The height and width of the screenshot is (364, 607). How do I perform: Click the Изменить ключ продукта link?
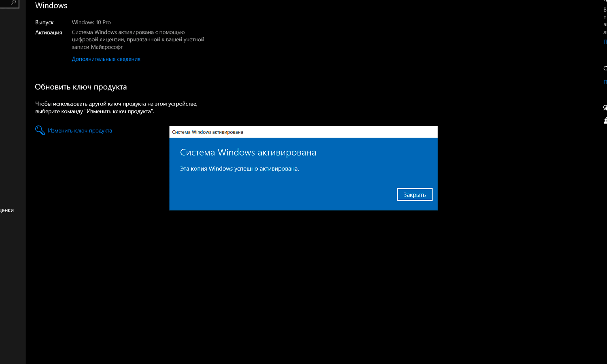pos(80,130)
